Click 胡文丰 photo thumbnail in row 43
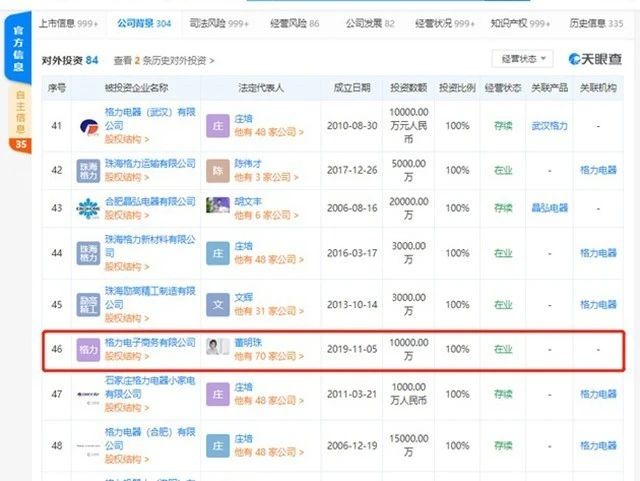 [218, 205]
